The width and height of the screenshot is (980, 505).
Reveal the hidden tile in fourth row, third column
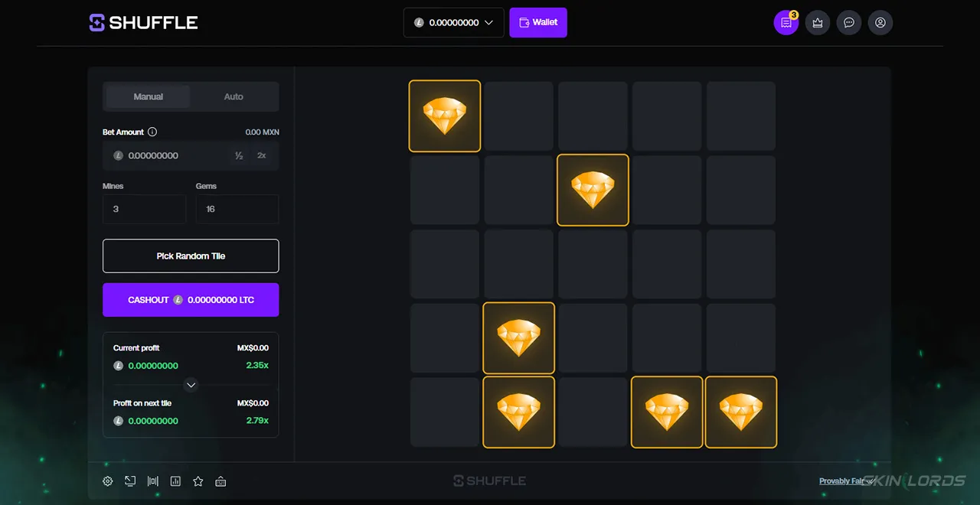click(593, 338)
